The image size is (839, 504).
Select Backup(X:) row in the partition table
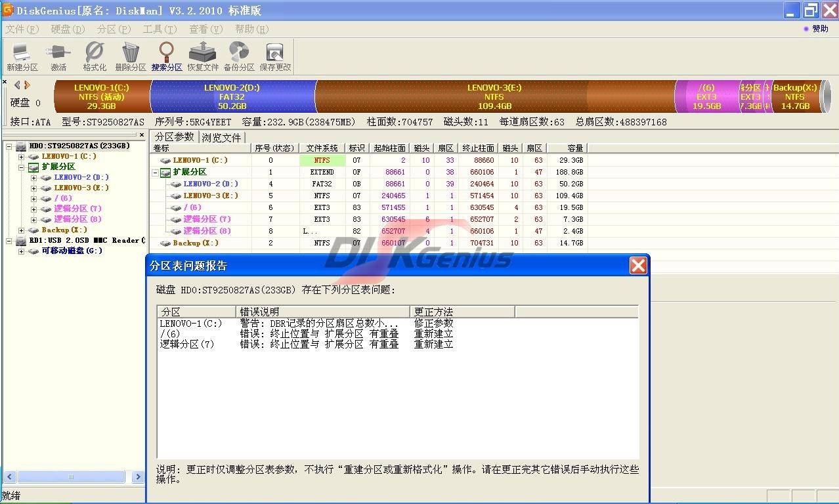tap(370, 243)
